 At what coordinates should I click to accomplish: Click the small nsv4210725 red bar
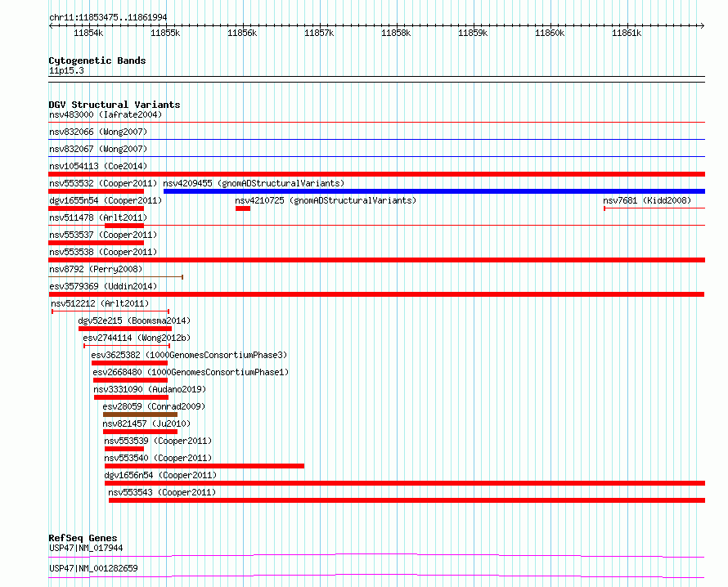point(243,208)
